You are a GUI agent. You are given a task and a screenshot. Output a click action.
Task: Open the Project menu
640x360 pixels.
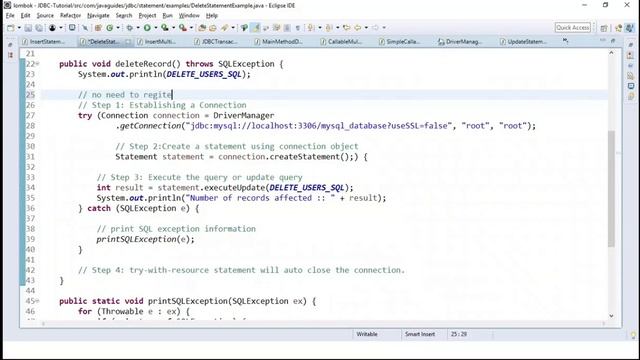pos(147,16)
